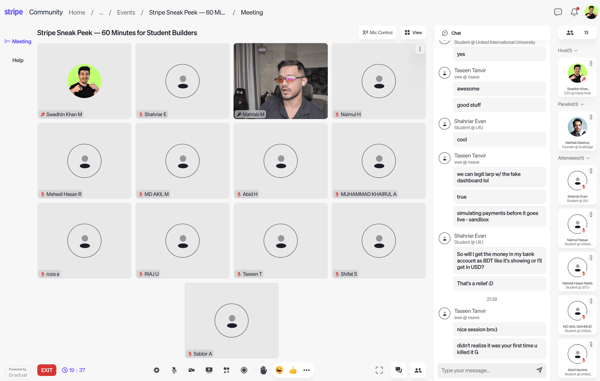Open the Stripe logo link
The width and height of the screenshot is (600, 381).
tap(14, 12)
